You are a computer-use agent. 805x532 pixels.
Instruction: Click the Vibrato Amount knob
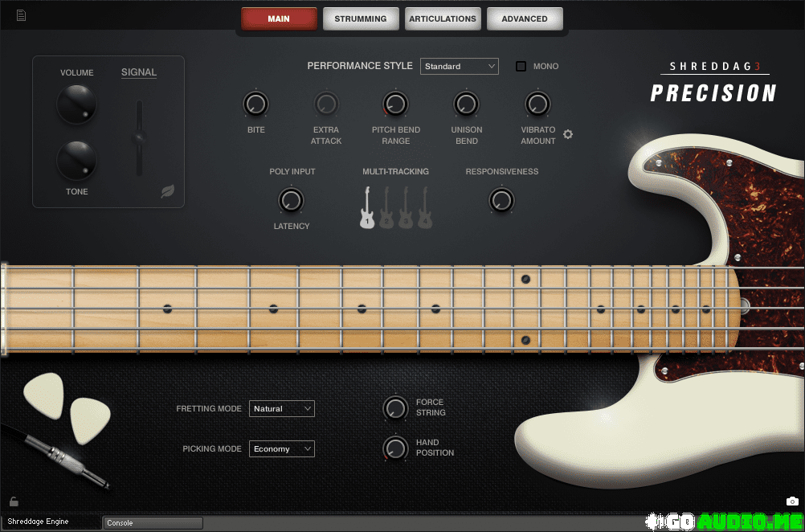(x=537, y=104)
